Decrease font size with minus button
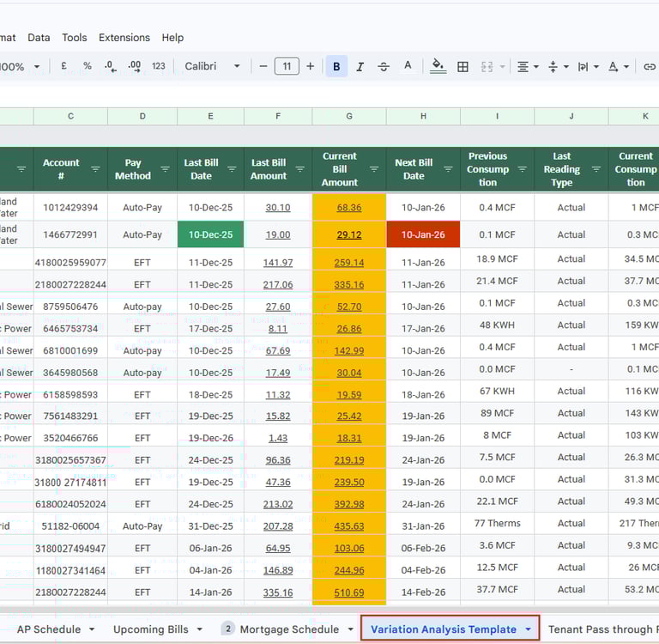The height and width of the screenshot is (644, 659). pyautogui.click(x=263, y=66)
